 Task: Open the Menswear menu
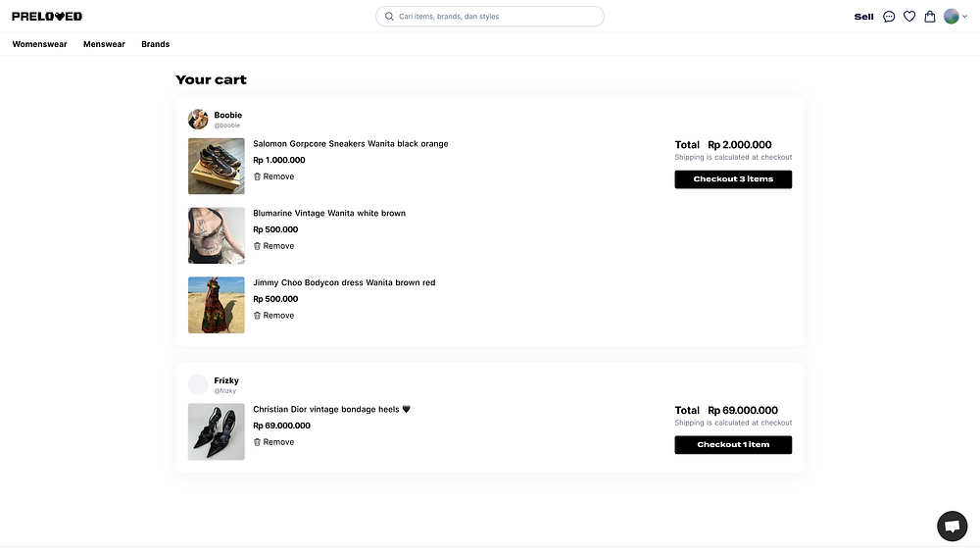coord(104,44)
